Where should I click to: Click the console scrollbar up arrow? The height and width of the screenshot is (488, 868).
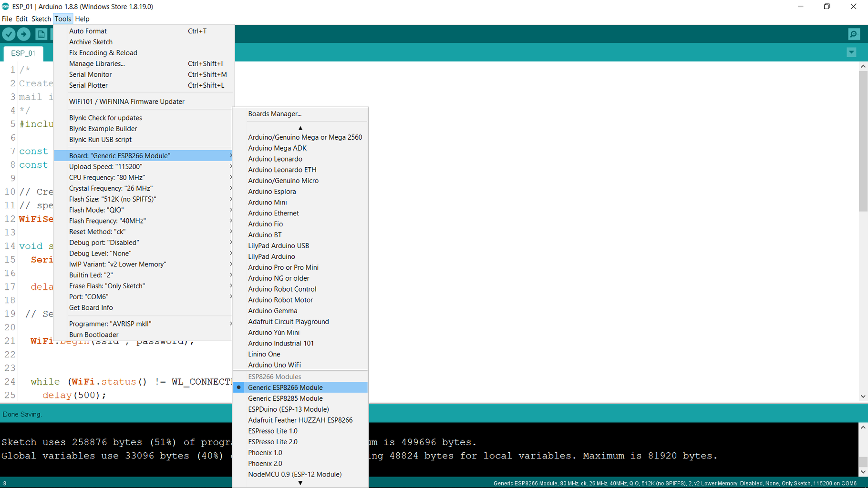point(862,427)
